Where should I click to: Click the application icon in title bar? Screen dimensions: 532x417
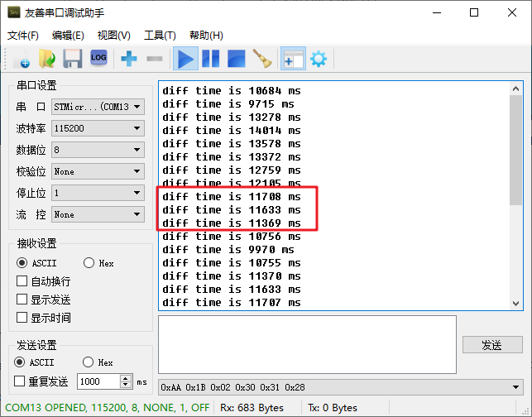click(14, 12)
